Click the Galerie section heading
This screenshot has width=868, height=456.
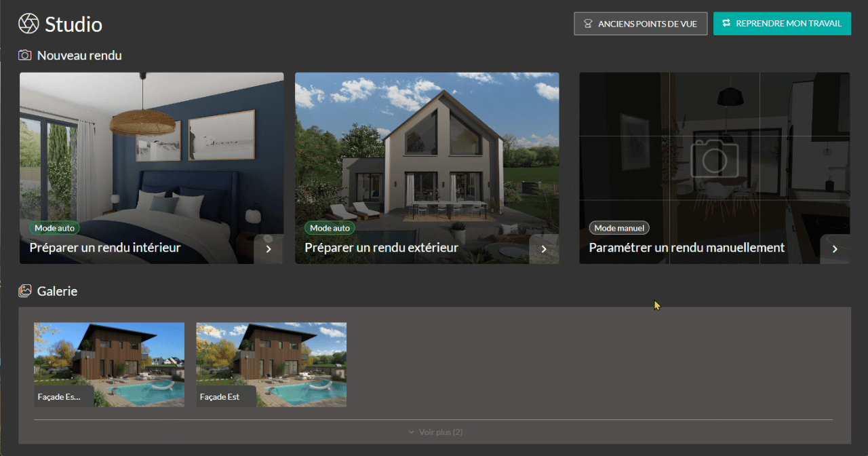(x=57, y=291)
